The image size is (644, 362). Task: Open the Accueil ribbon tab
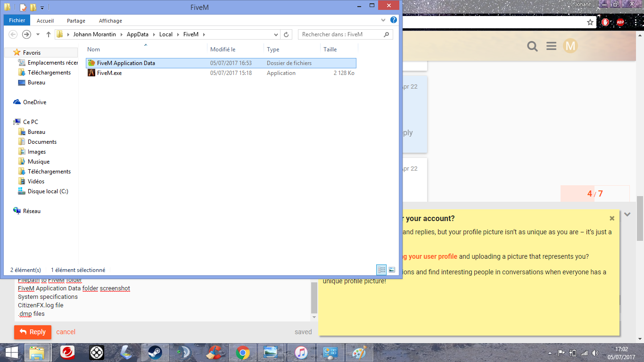tap(45, 21)
